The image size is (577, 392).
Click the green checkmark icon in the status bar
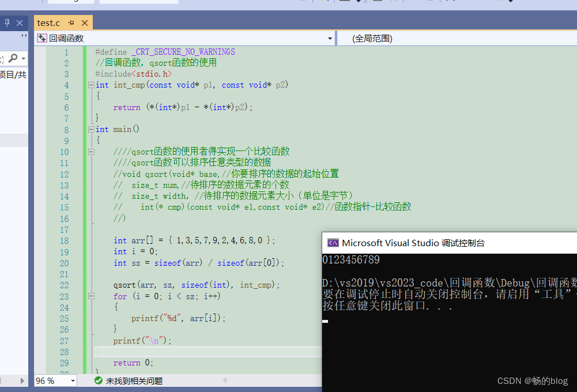coord(97,380)
